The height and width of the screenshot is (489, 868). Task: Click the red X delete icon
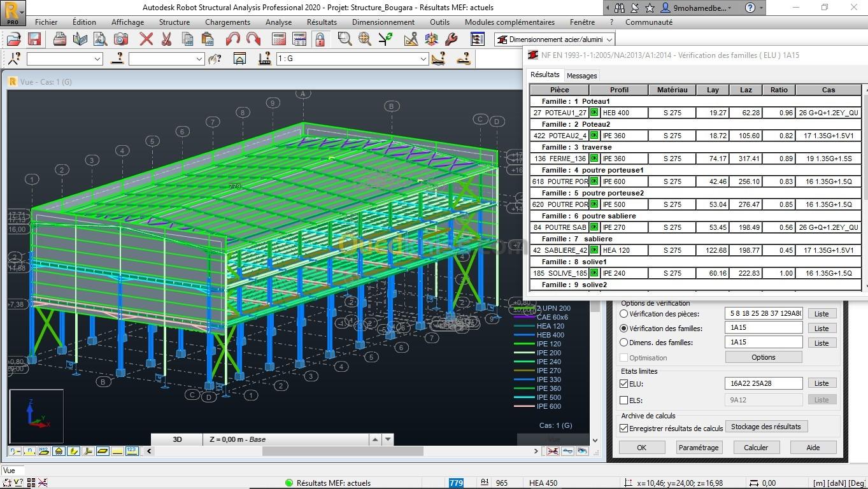146,39
